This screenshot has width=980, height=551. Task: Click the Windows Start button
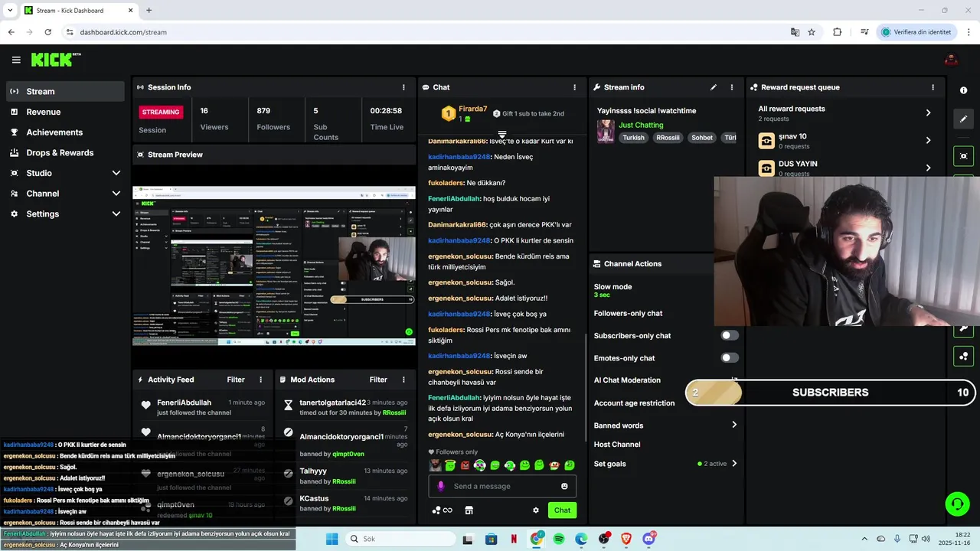coord(332,539)
